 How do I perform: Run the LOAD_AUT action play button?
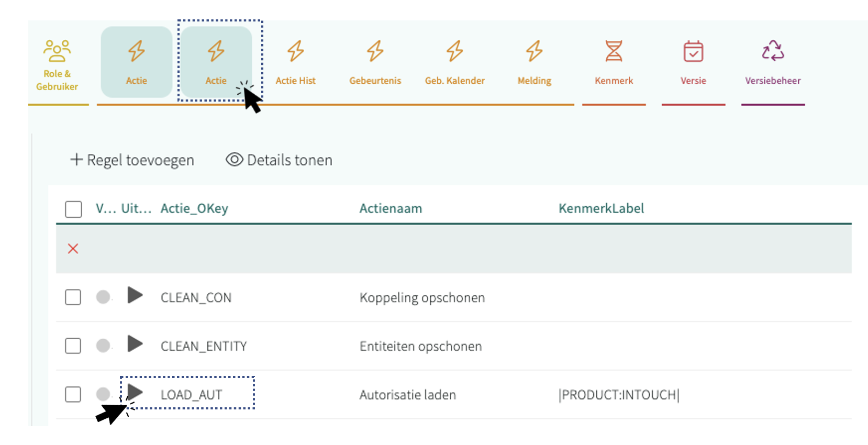[x=135, y=392]
